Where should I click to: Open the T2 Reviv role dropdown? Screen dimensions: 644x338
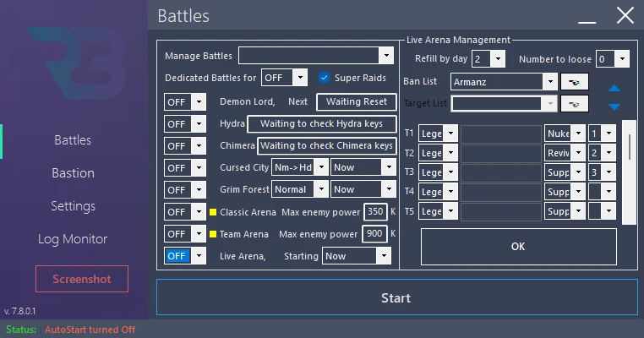click(565, 153)
